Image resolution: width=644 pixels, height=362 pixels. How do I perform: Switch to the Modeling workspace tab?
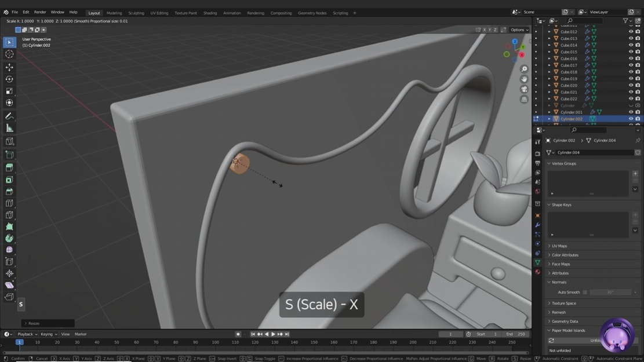click(x=114, y=13)
